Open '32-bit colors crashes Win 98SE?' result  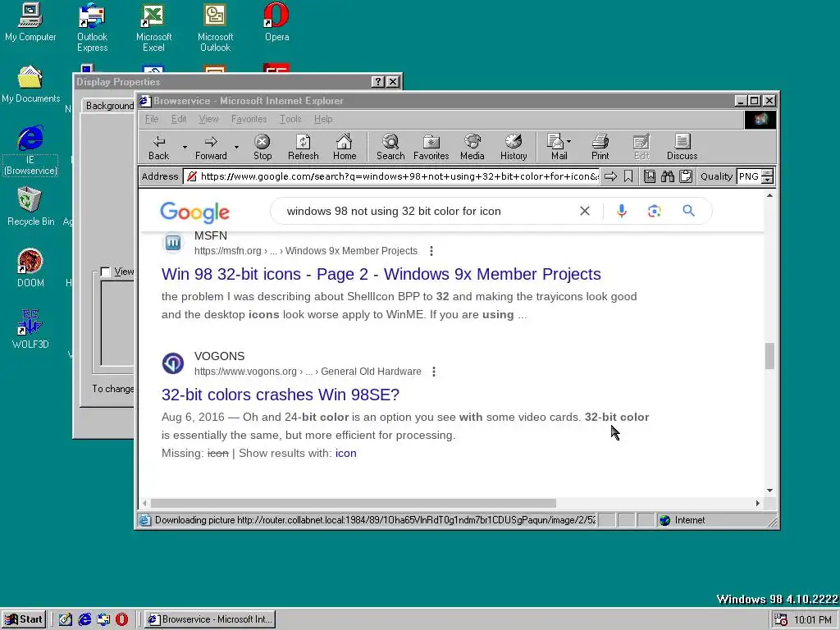[281, 395]
